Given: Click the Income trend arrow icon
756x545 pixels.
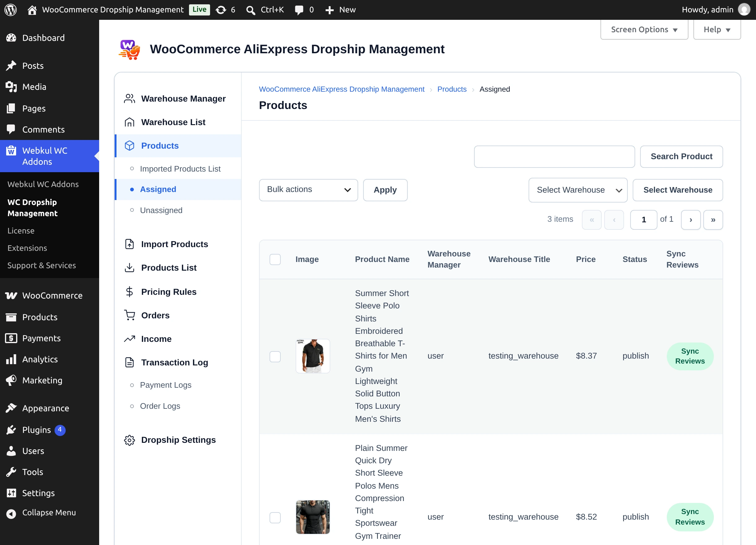Looking at the screenshot, I should [x=129, y=339].
